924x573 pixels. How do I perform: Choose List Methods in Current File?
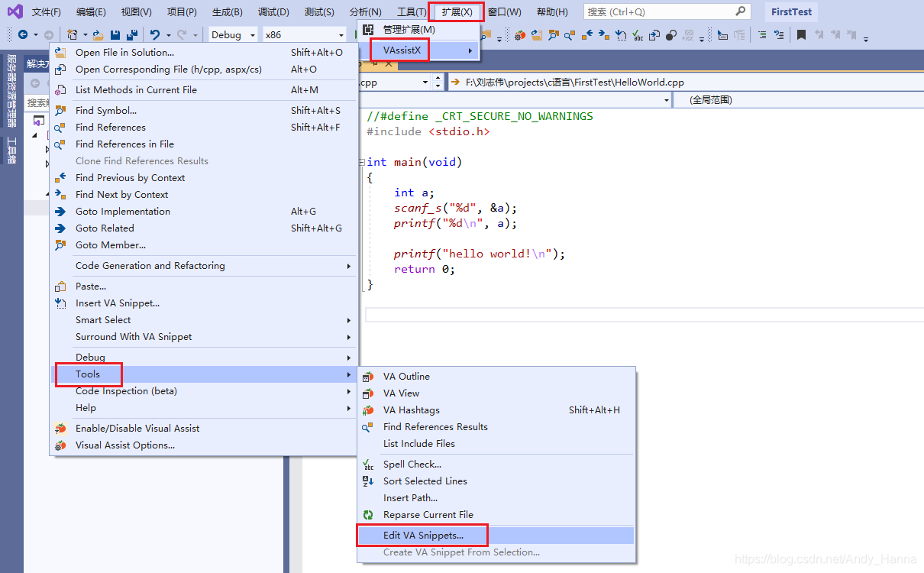pos(203,90)
